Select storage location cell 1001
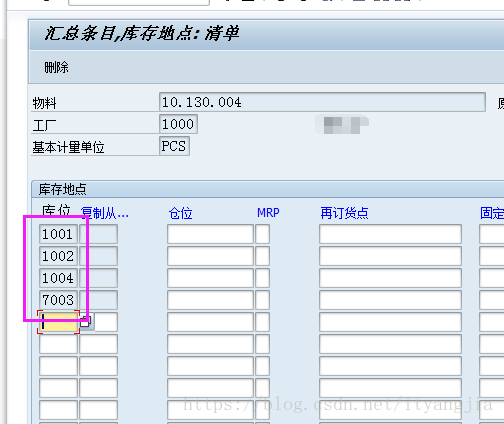Viewport: 504px width, 424px height. click(x=58, y=234)
